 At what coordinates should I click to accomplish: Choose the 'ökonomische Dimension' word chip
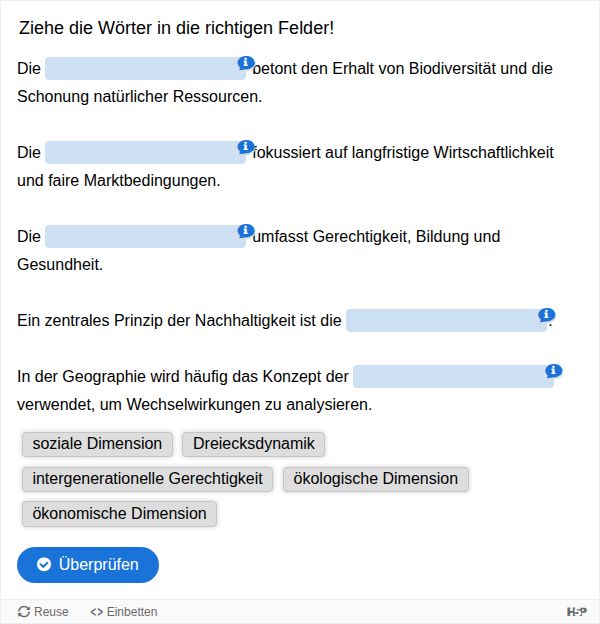tap(119, 514)
